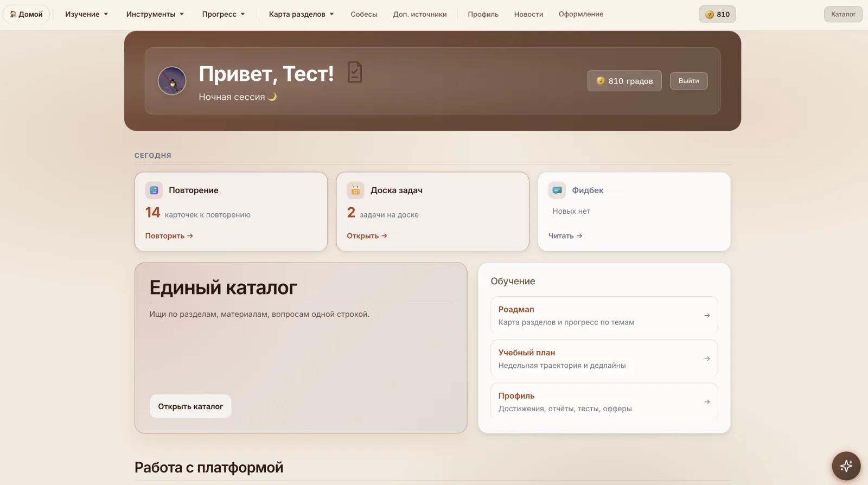Click the Повторение card icon

coord(154,190)
